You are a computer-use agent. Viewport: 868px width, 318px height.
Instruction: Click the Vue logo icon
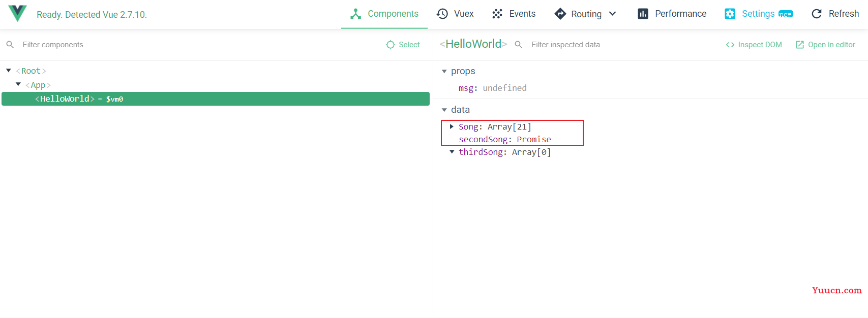tap(18, 14)
